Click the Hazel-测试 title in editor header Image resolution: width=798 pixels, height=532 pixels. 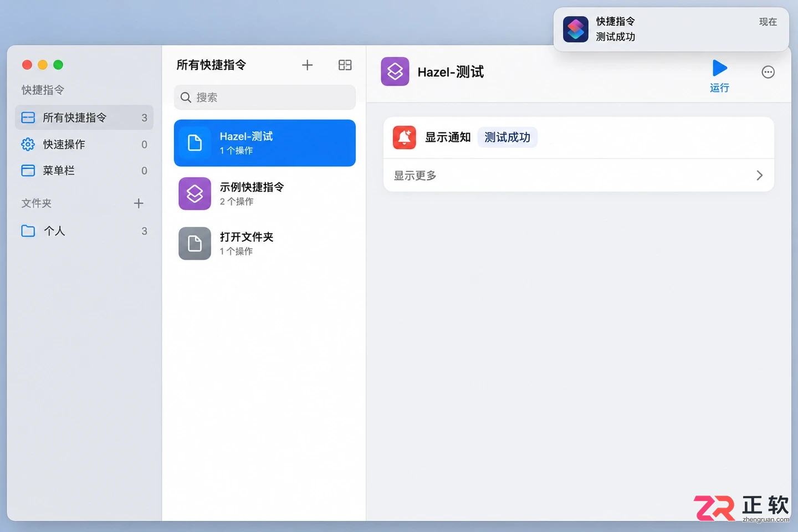coord(451,72)
